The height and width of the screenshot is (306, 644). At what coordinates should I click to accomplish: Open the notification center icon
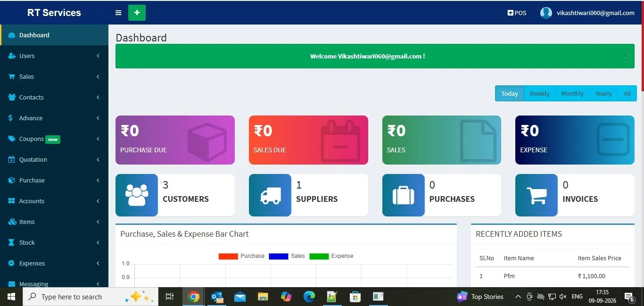coord(629,297)
